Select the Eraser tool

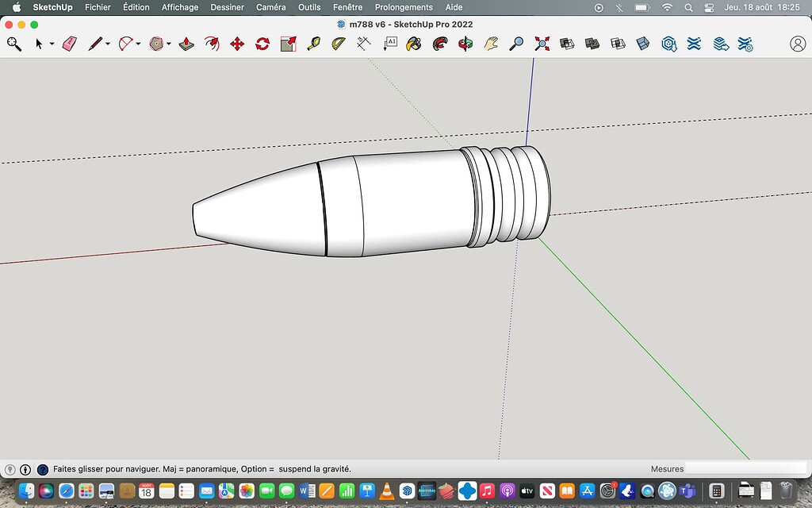tap(69, 44)
